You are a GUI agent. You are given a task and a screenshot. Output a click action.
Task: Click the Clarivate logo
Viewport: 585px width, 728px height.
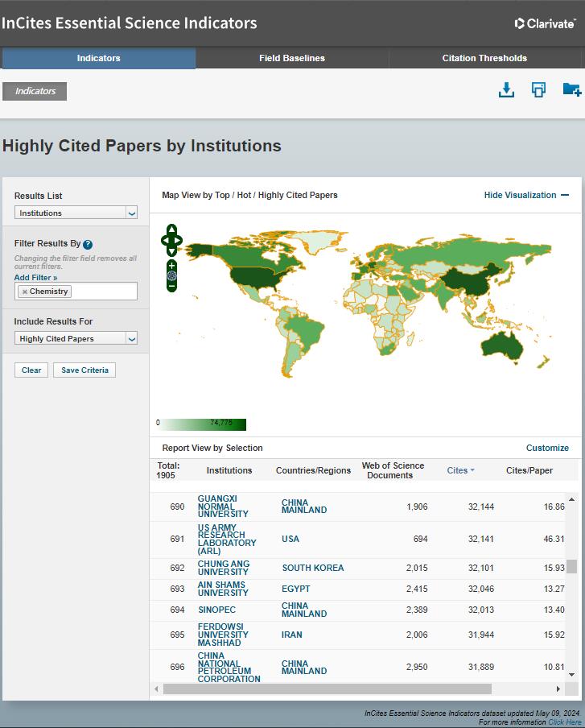tap(545, 23)
